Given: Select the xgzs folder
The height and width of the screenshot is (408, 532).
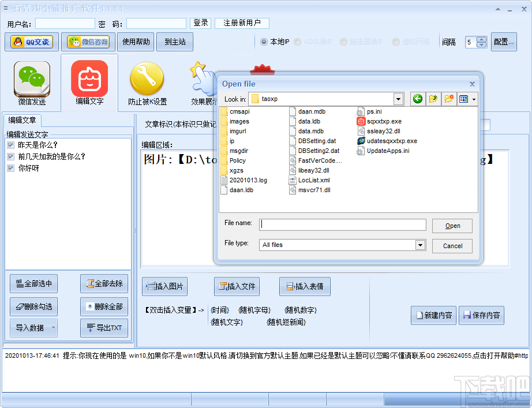Looking at the screenshot, I should [233, 171].
